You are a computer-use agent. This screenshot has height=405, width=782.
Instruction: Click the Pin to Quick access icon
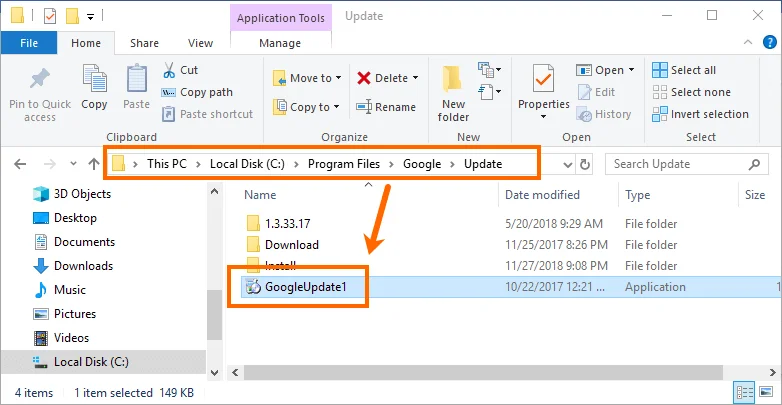click(x=40, y=80)
